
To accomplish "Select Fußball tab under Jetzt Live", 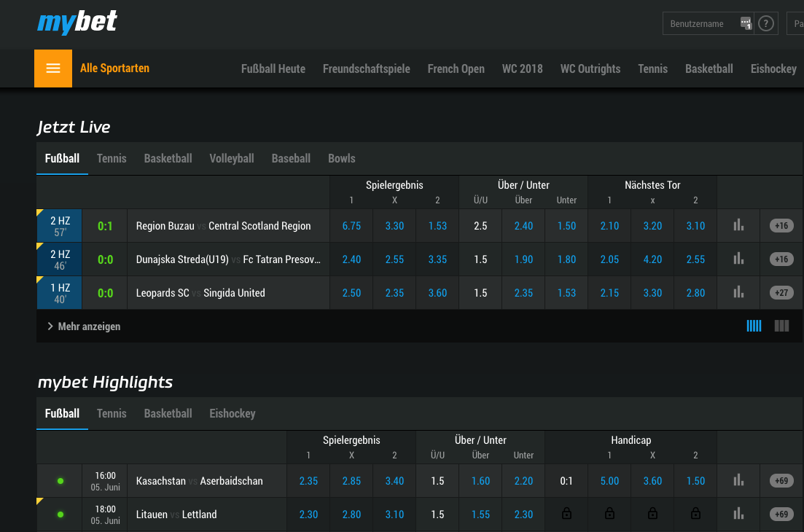I will [x=62, y=158].
